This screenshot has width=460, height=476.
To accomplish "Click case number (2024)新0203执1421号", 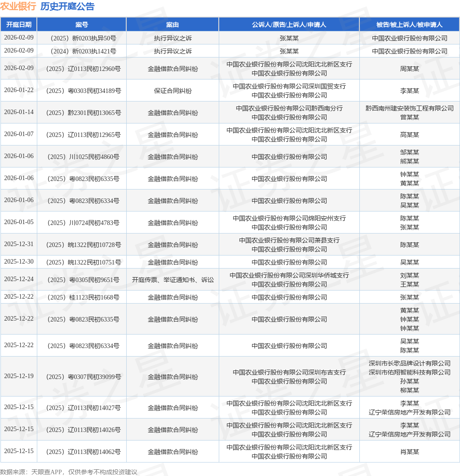I will point(82,51).
